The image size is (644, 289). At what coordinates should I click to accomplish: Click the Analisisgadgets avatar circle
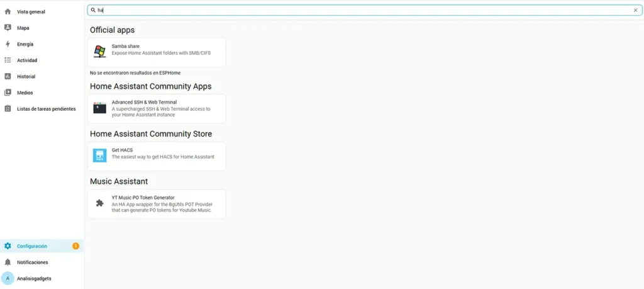[8, 278]
